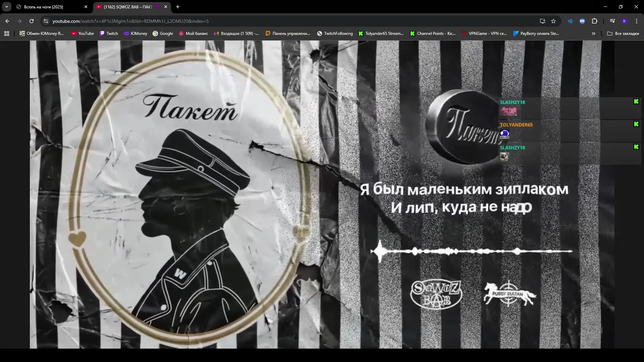This screenshot has height=362, width=644.
Task: Open the Chrome three-dot menu
Action: point(636,21)
